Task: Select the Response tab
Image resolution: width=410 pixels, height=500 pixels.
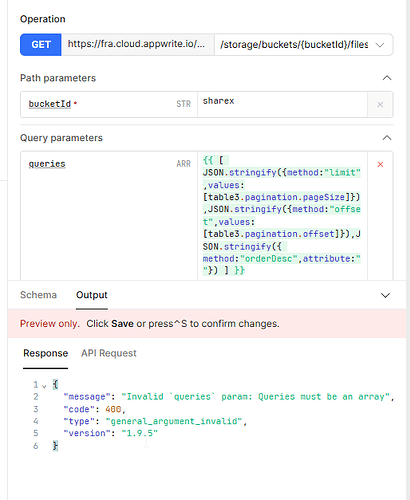Action: (x=46, y=353)
